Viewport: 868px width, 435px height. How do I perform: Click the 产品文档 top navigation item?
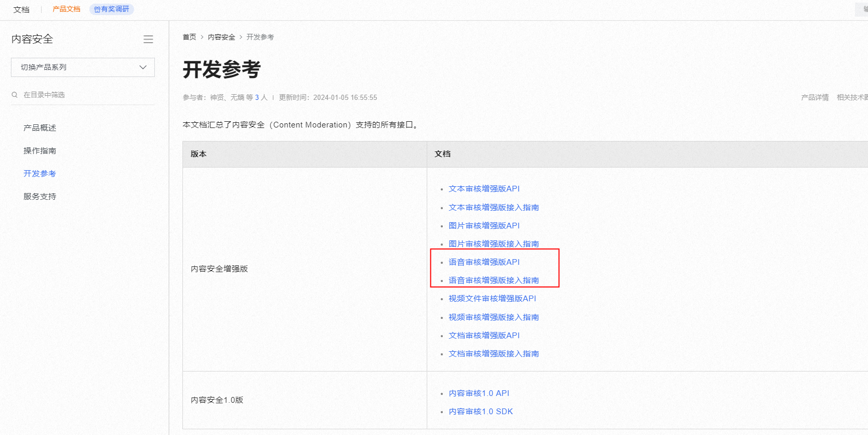click(x=67, y=9)
